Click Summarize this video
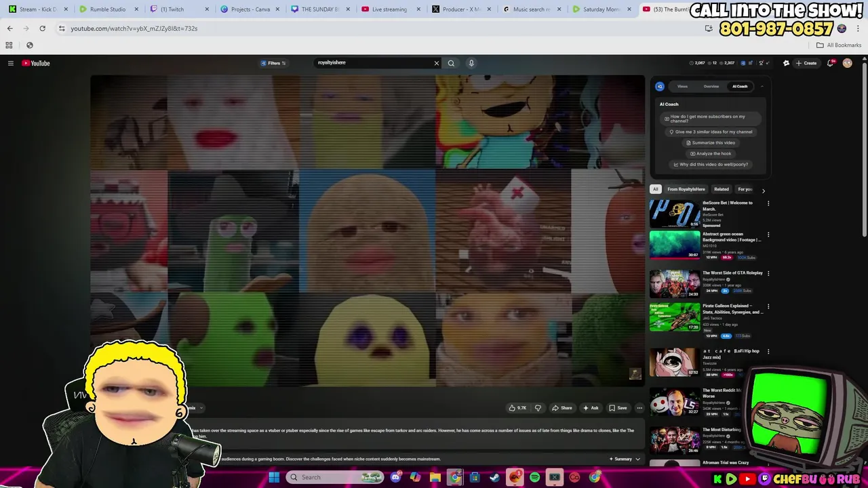The width and height of the screenshot is (868, 488). coord(711,143)
